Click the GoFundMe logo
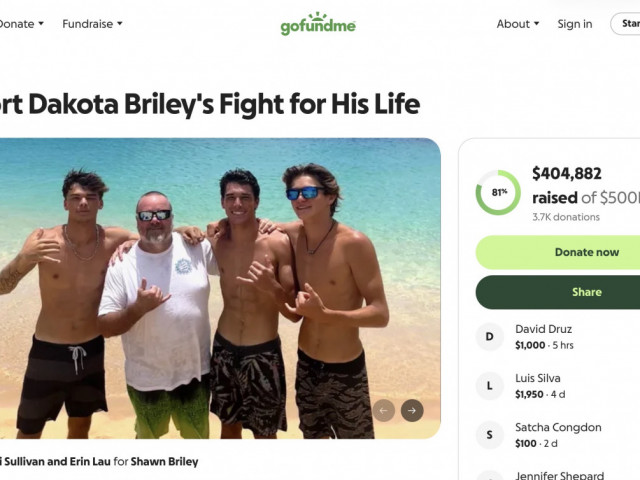The image size is (640, 480). tap(318, 23)
